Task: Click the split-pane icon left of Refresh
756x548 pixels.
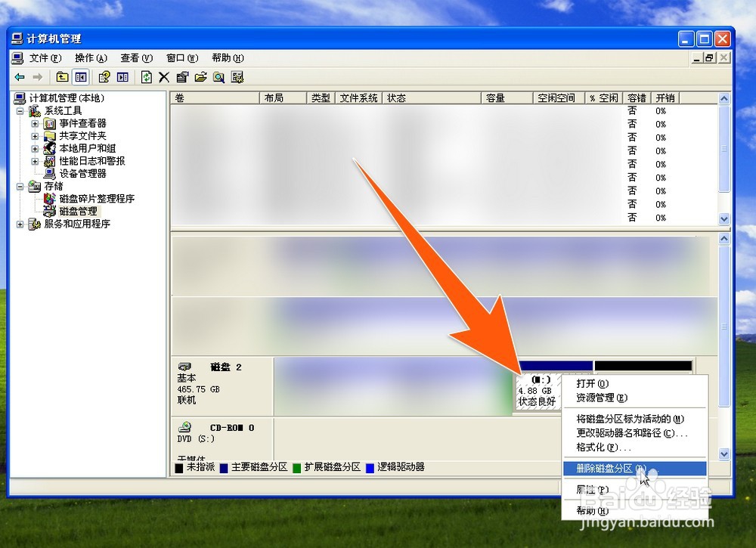Action: (x=123, y=77)
